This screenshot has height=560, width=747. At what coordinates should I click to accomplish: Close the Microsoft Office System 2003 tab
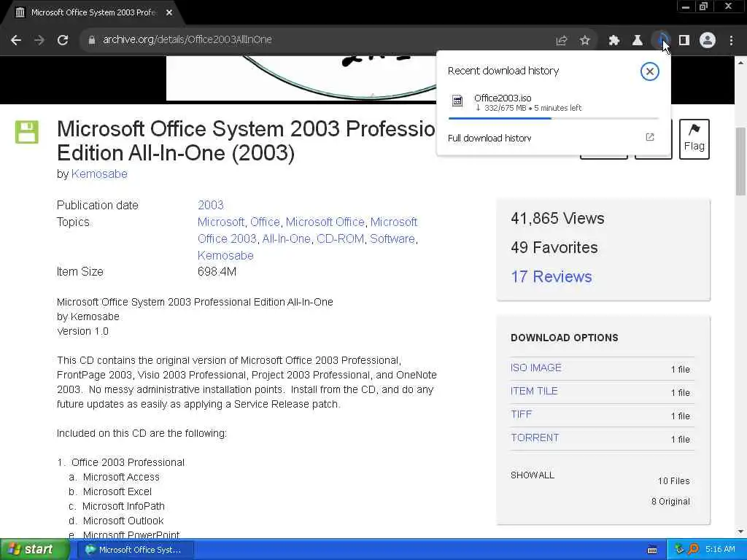(169, 13)
